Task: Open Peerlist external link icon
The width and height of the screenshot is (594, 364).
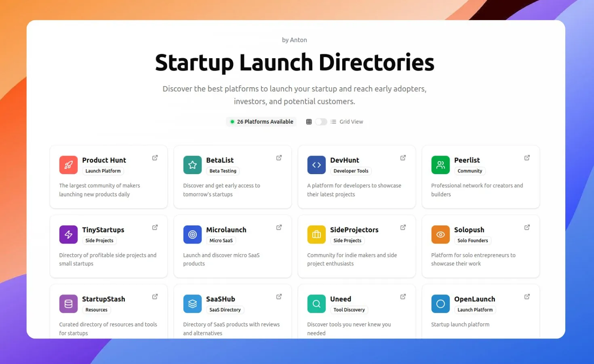Action: click(527, 158)
